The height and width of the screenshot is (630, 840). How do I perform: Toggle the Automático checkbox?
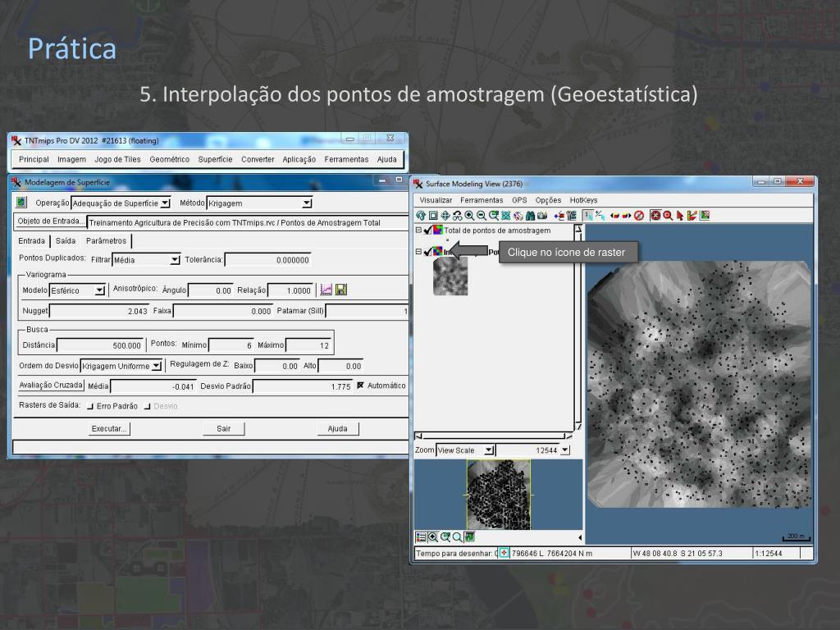pos(360,386)
